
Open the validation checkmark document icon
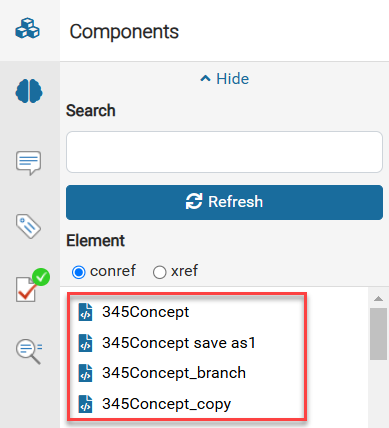32,285
